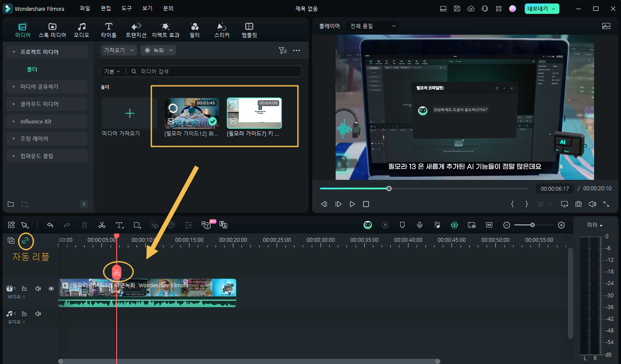Play the preview video
The image size is (621, 364).
353,204
